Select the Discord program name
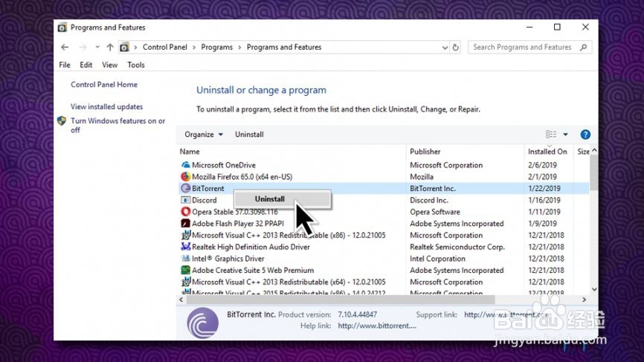Image resolution: width=644 pixels, height=362 pixels. coord(204,200)
